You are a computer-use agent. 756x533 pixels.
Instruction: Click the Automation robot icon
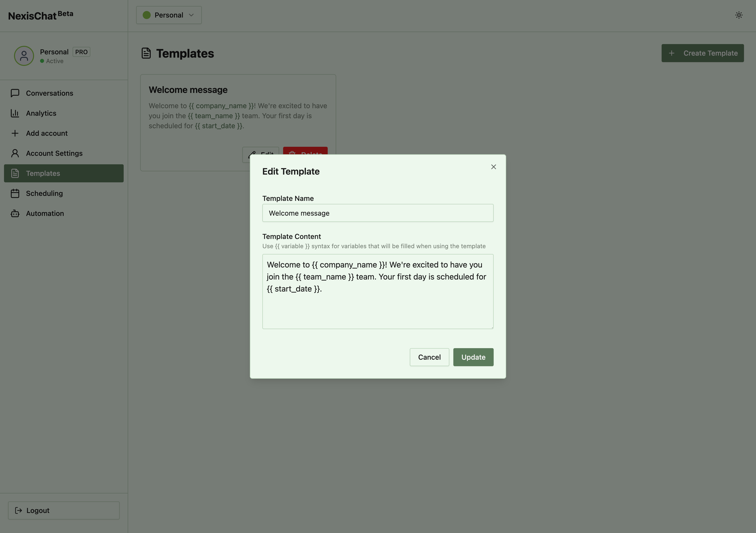[15, 213]
